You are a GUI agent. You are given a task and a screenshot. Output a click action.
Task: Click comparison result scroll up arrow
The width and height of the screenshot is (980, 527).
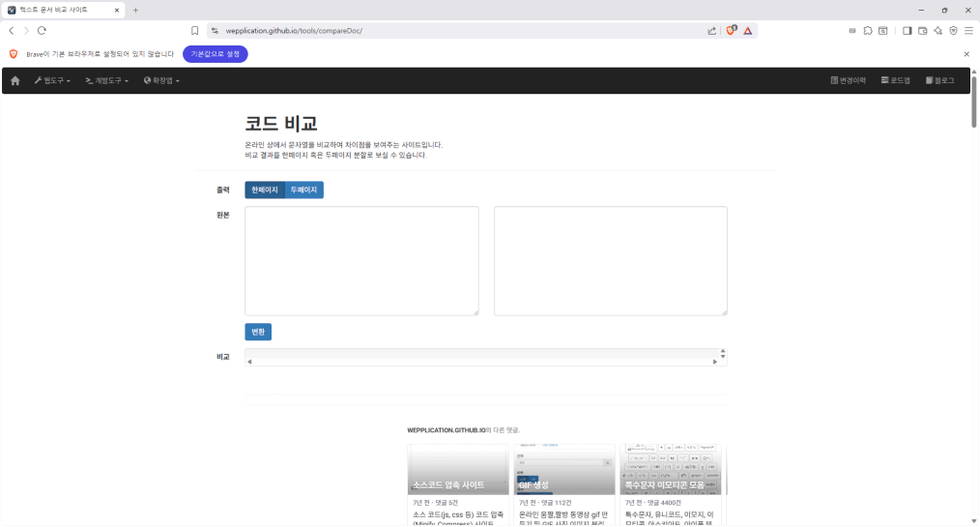pyautogui.click(x=723, y=351)
